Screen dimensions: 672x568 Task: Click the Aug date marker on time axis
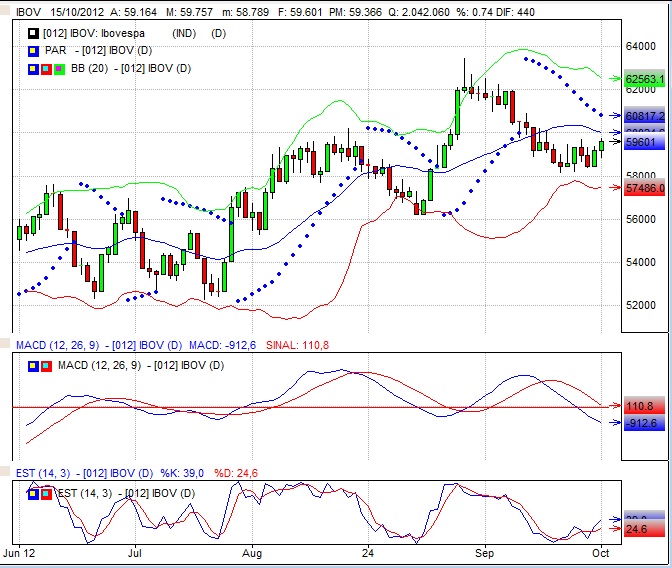click(252, 552)
